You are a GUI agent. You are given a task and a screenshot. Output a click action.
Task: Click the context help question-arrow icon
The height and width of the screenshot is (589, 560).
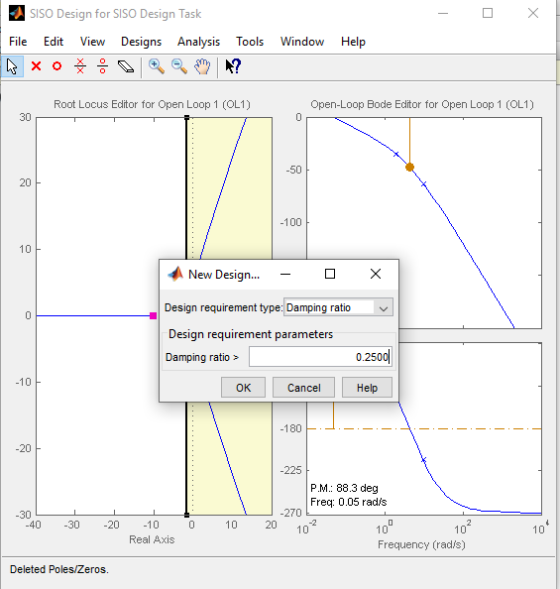(x=233, y=66)
